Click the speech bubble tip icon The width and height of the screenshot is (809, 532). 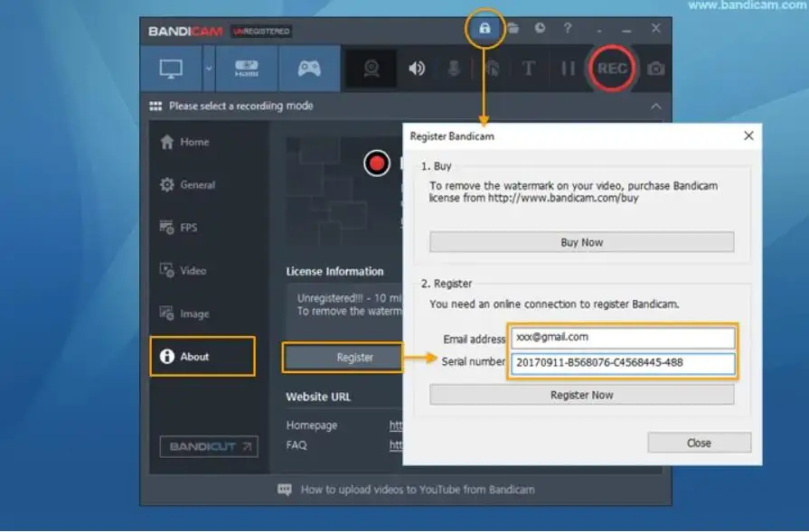pos(285,490)
